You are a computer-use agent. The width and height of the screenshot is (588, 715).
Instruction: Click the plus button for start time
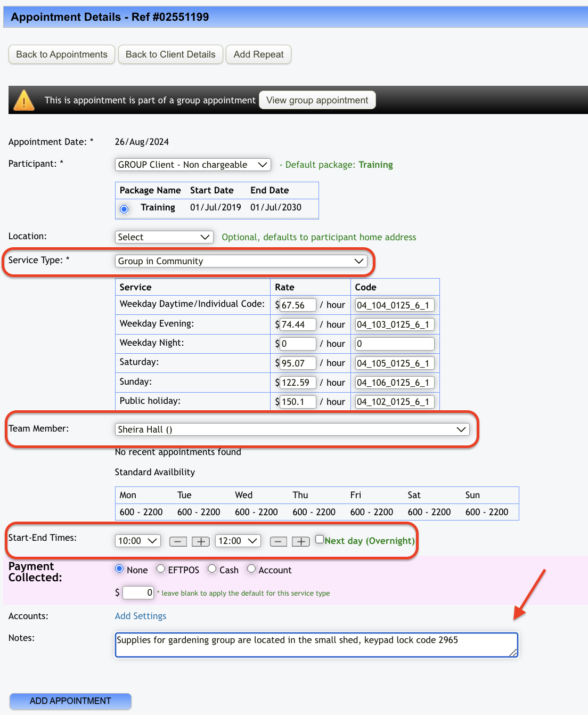click(200, 541)
